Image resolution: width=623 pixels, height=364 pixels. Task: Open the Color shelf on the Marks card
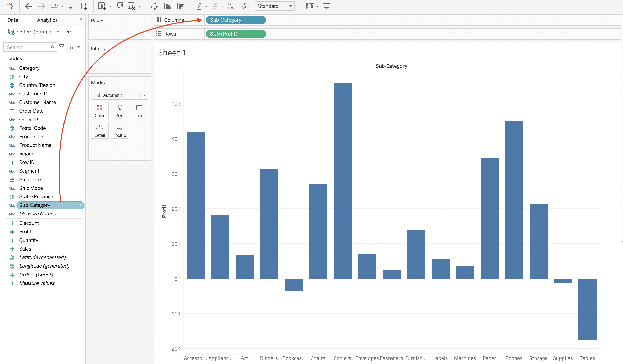tap(100, 110)
